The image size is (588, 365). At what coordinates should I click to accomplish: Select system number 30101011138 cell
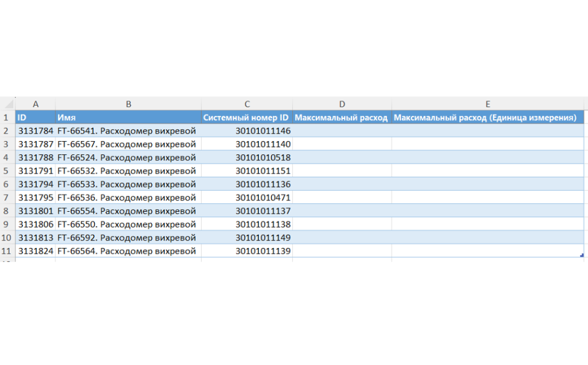pos(247,224)
